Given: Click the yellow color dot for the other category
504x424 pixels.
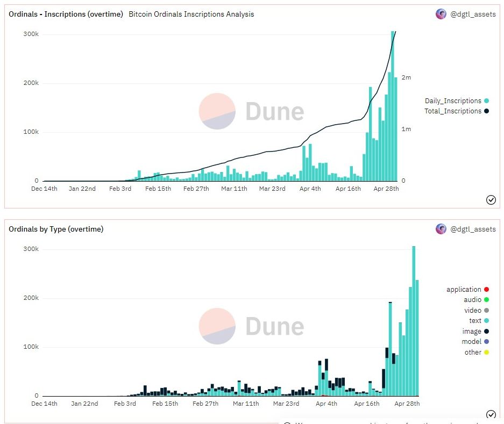Looking at the screenshot, I should coord(486,352).
